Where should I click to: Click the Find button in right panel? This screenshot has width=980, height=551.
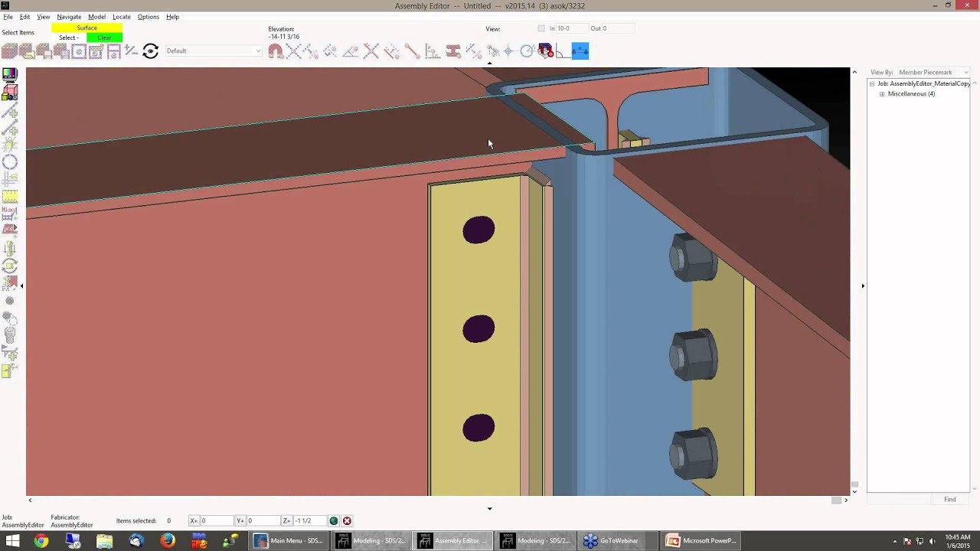pyautogui.click(x=949, y=500)
